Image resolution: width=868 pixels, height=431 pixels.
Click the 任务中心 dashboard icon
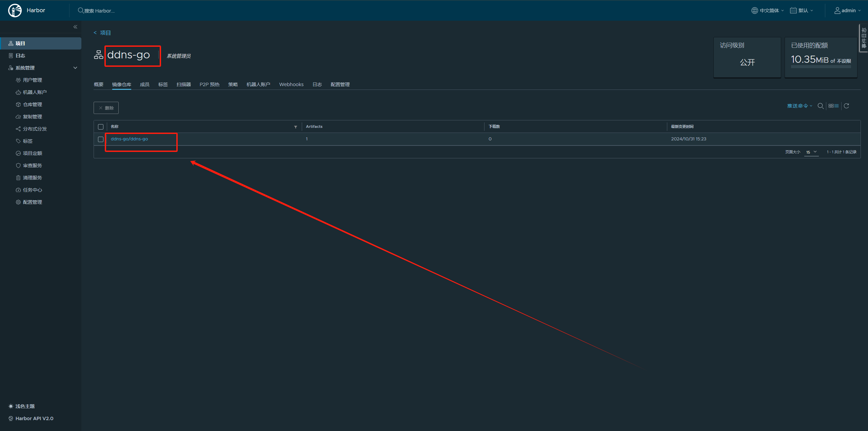click(x=18, y=190)
